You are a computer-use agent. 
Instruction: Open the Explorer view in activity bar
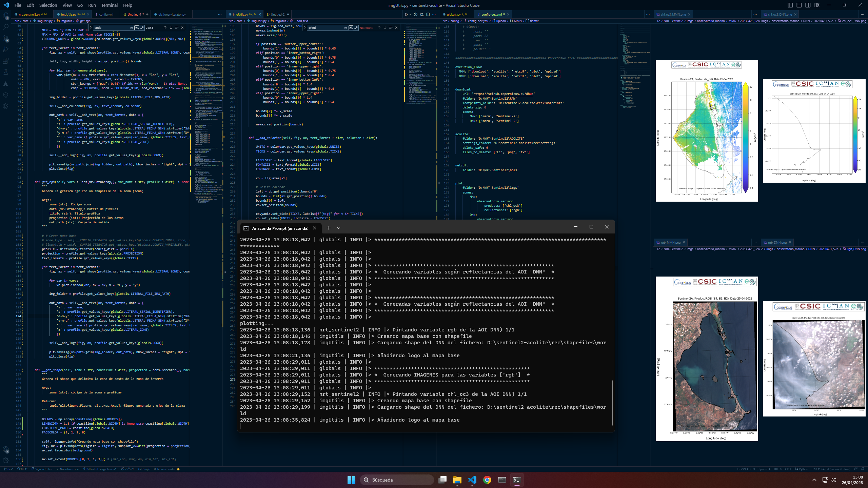6,16
